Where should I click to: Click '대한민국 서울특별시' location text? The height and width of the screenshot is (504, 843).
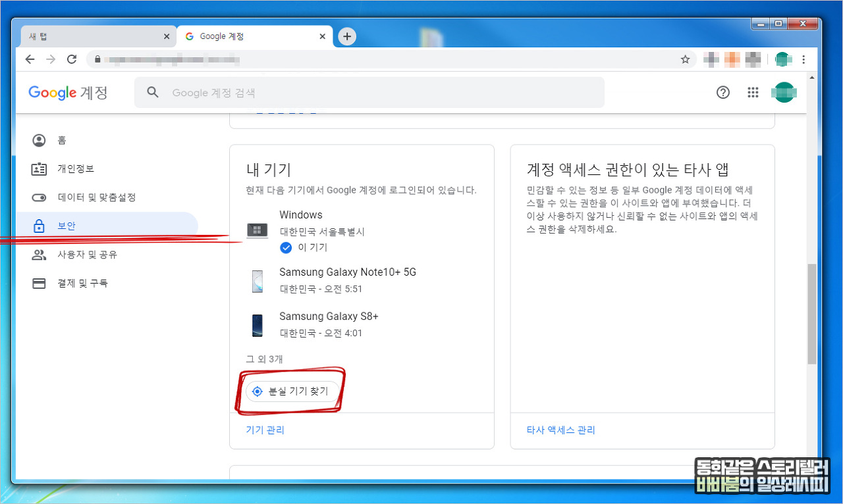click(x=322, y=232)
